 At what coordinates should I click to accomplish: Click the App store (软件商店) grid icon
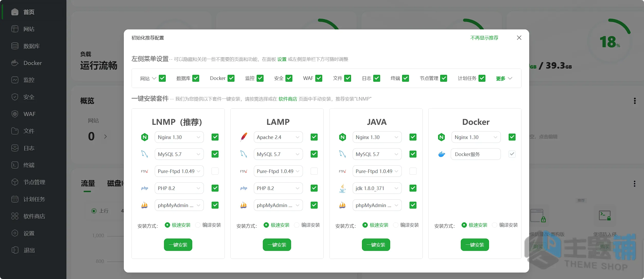click(15, 216)
